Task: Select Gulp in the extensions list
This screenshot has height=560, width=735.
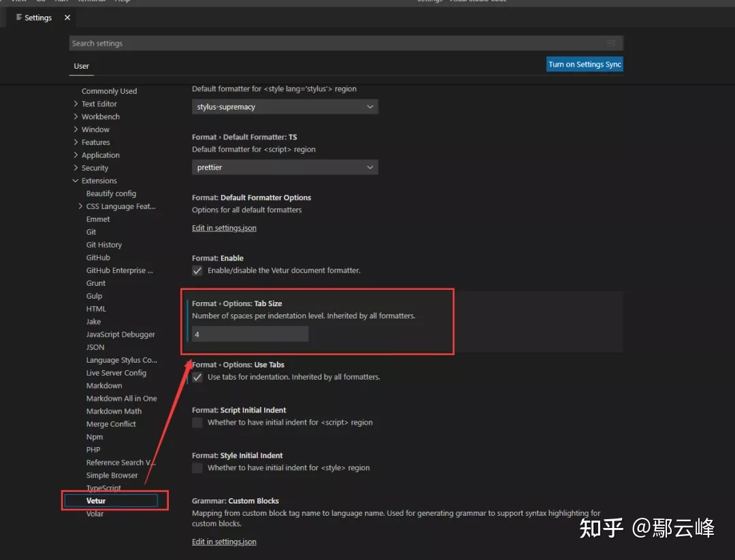Action: click(94, 296)
